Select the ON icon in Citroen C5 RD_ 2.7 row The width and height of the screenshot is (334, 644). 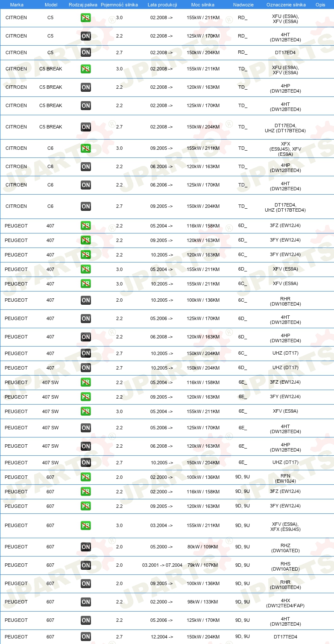86,52
